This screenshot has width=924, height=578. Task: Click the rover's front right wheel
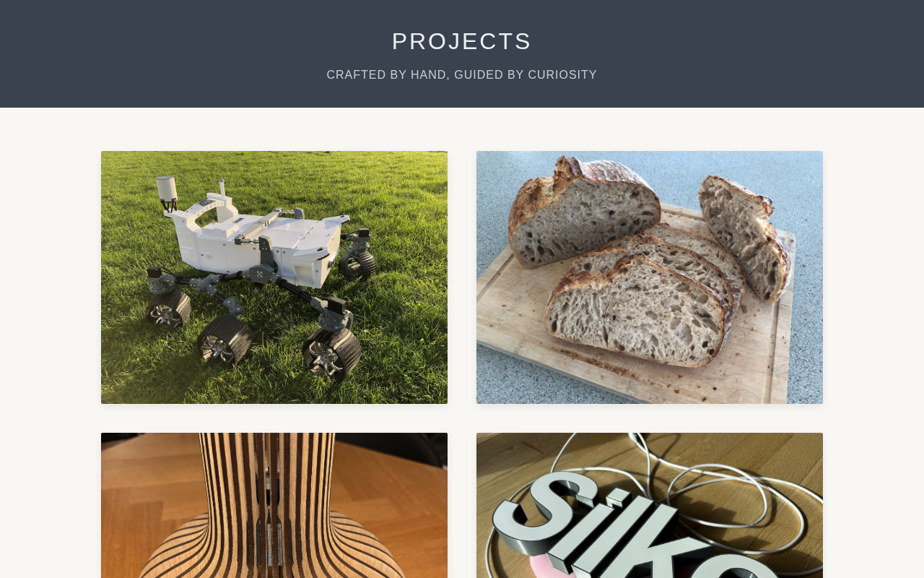pyautogui.click(x=333, y=352)
